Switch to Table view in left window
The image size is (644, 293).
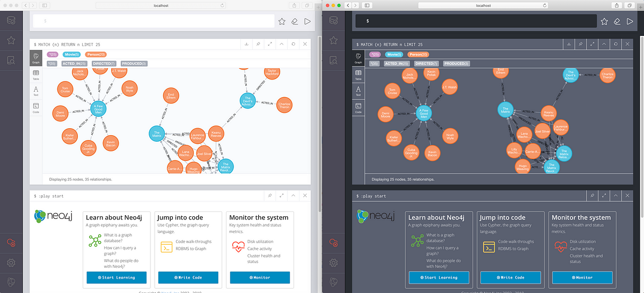36,75
